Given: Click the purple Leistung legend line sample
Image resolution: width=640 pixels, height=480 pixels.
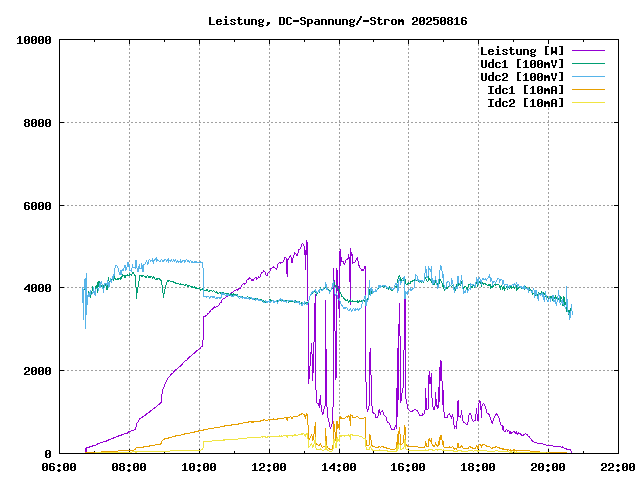Looking at the screenshot, I should coord(588,50).
